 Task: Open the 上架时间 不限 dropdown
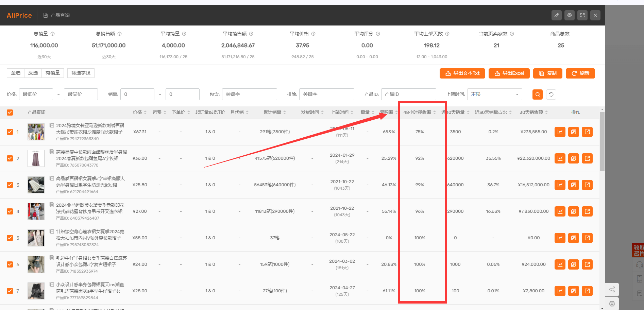coord(495,94)
